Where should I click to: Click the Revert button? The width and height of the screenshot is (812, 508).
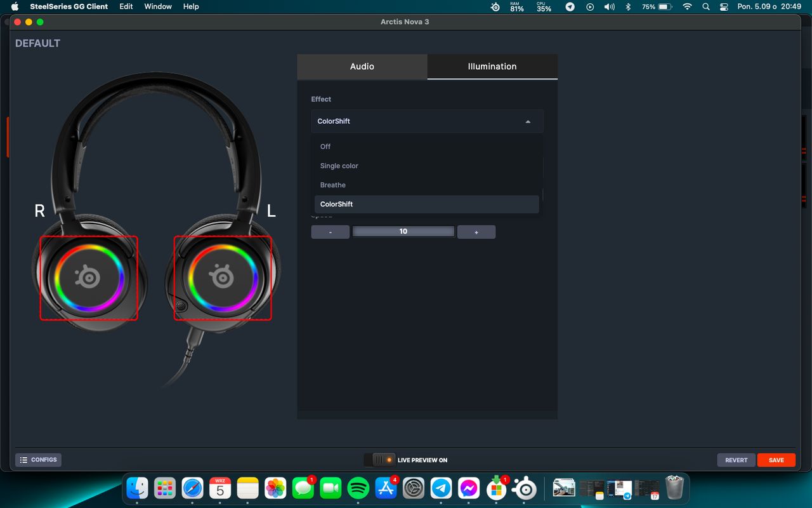[737, 460]
